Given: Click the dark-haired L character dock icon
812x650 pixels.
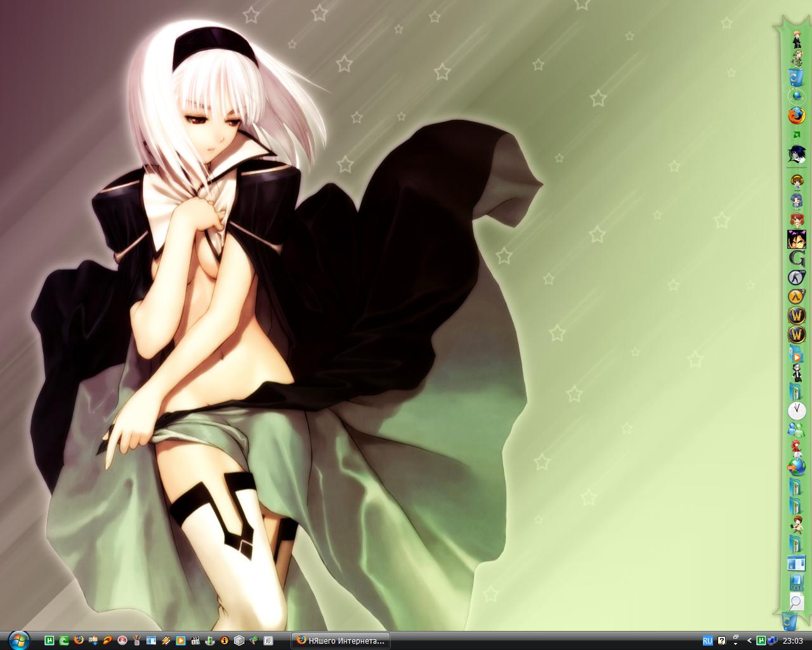Looking at the screenshot, I should (x=797, y=154).
